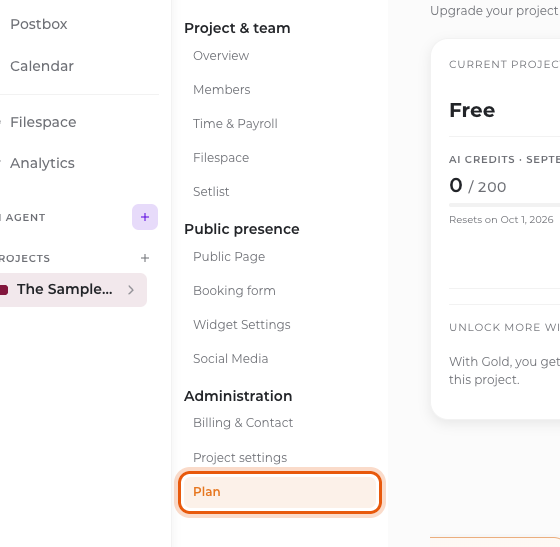560x547 pixels.
Task: Open the Public Page settings
Action: pyautogui.click(x=229, y=257)
